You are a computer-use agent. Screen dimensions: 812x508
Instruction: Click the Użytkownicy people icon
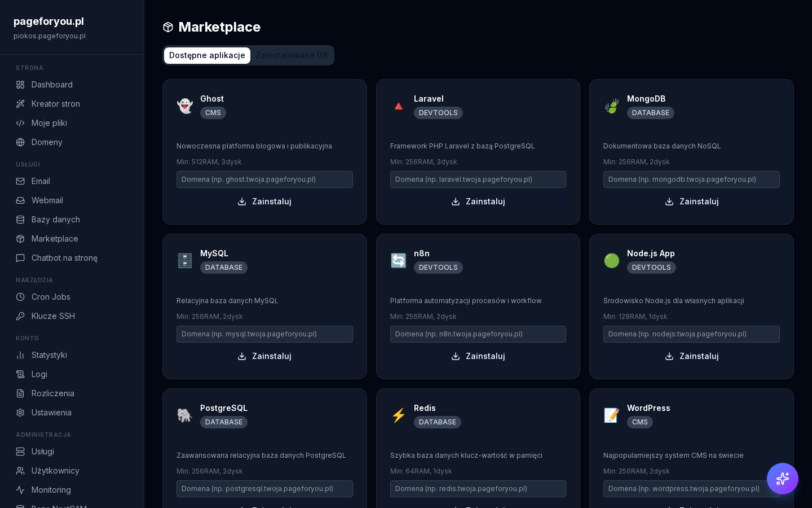(x=20, y=471)
